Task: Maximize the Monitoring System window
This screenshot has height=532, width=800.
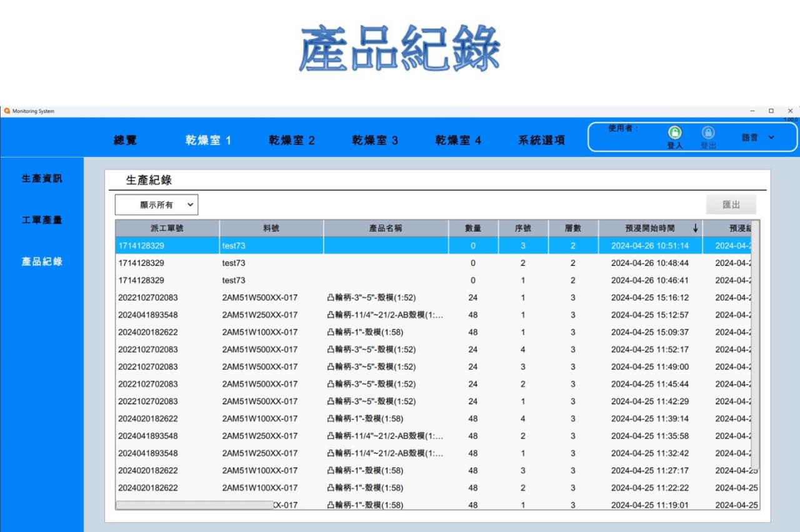Action: click(771, 111)
